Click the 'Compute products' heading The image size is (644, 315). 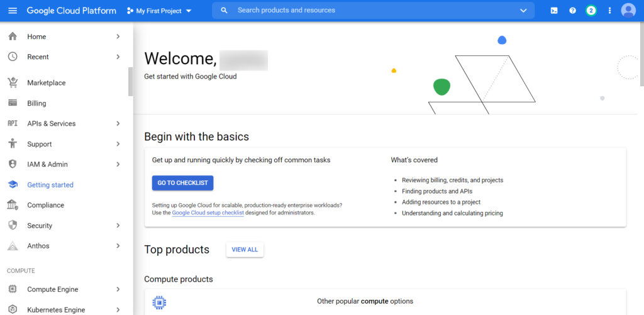[179, 279]
